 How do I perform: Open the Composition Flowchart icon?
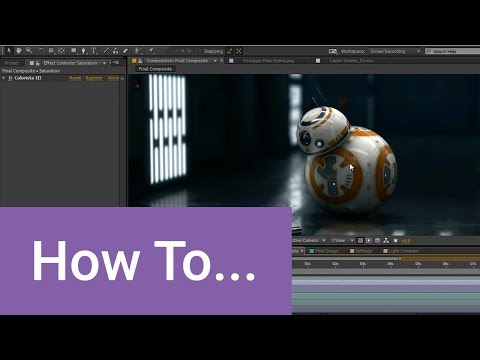coord(386,240)
